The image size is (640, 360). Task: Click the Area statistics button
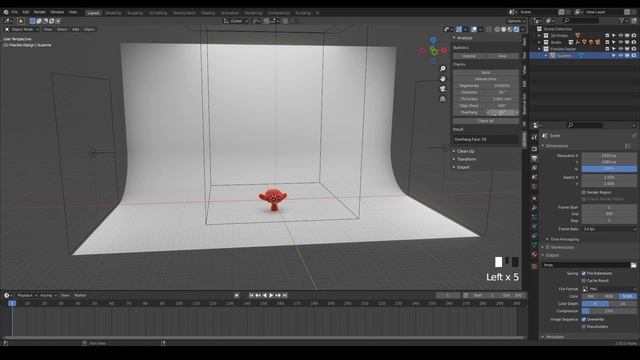click(502, 56)
